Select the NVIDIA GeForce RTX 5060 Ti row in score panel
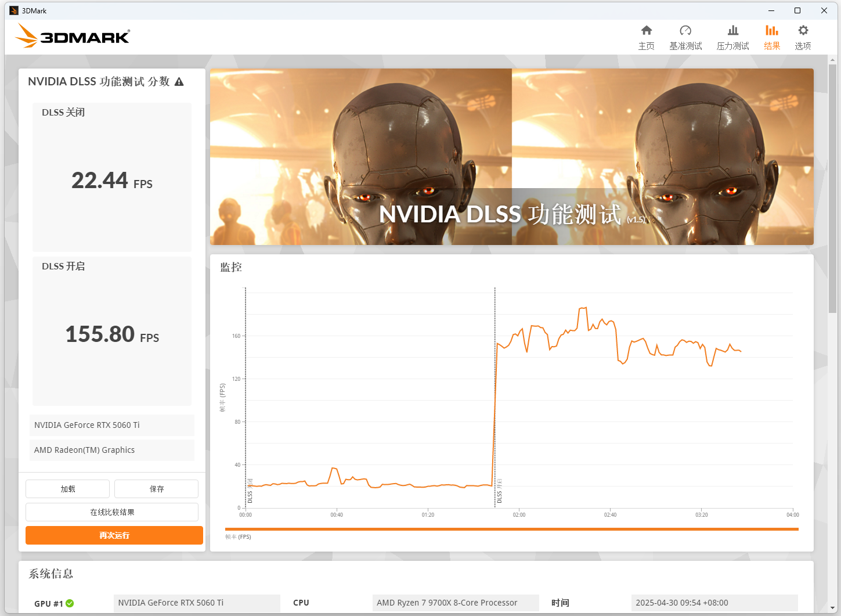 click(x=112, y=425)
